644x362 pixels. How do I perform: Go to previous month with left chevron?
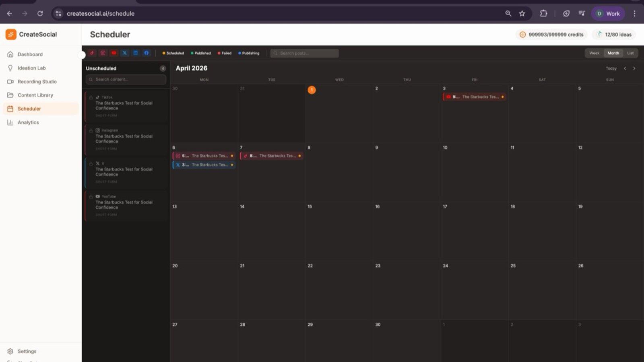625,68
